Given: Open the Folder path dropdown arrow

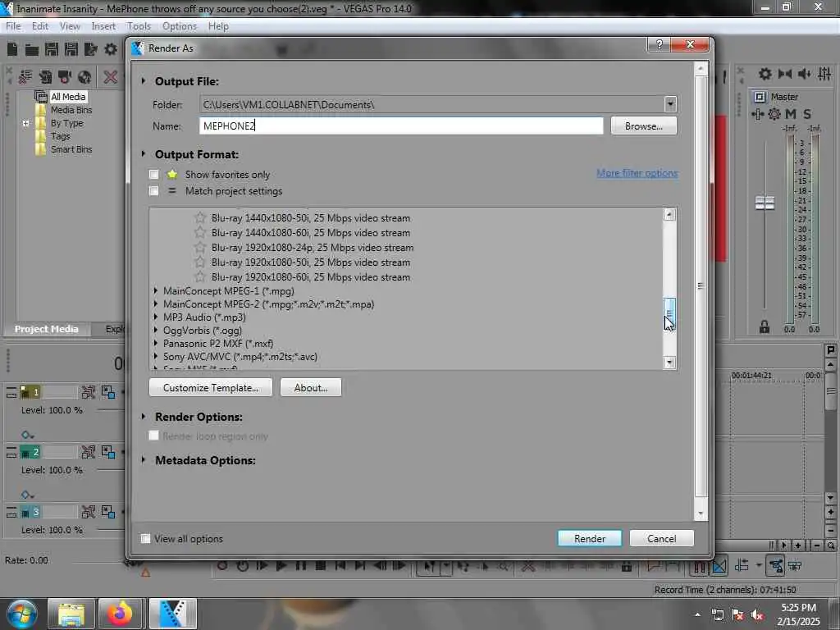Looking at the screenshot, I should tap(670, 104).
